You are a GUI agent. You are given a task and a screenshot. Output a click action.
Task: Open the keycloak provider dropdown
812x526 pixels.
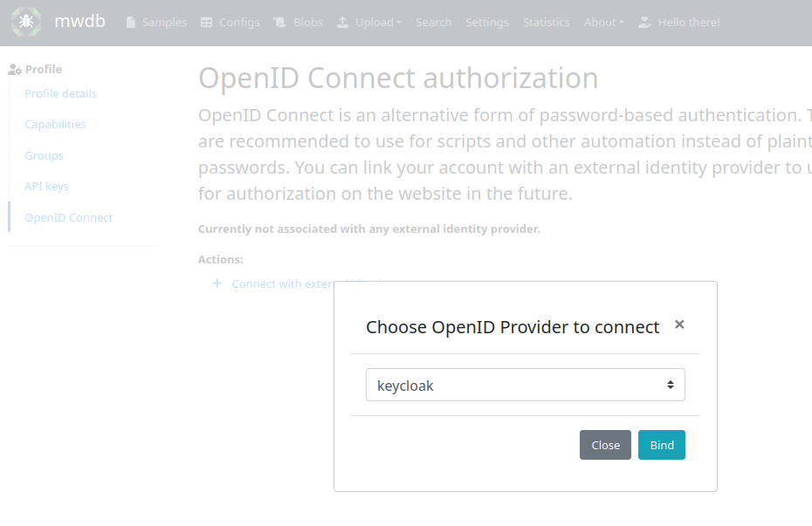tap(525, 385)
